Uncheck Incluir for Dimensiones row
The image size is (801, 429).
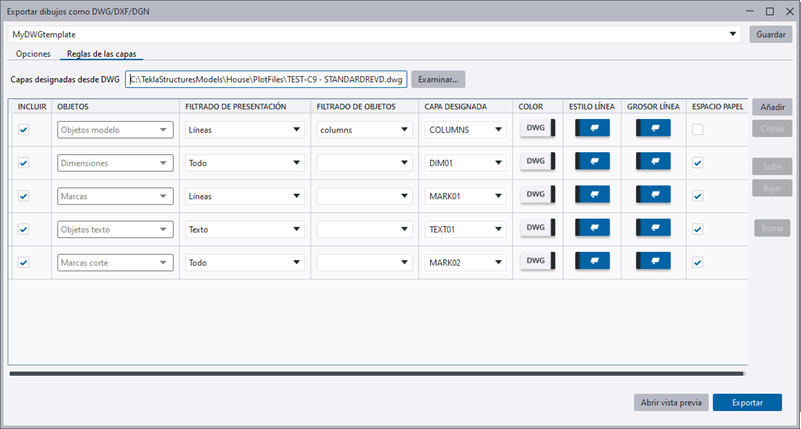pos(24,162)
